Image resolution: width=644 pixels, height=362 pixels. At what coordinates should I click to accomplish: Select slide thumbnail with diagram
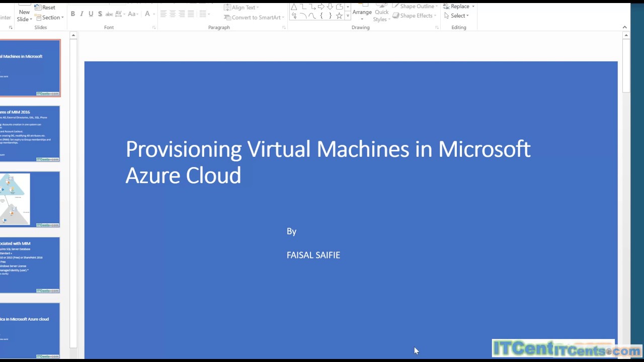(x=30, y=200)
